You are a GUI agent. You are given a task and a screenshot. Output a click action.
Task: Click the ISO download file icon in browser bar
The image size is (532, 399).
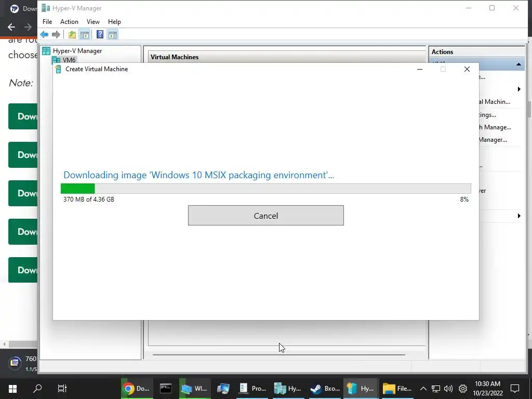(15, 363)
